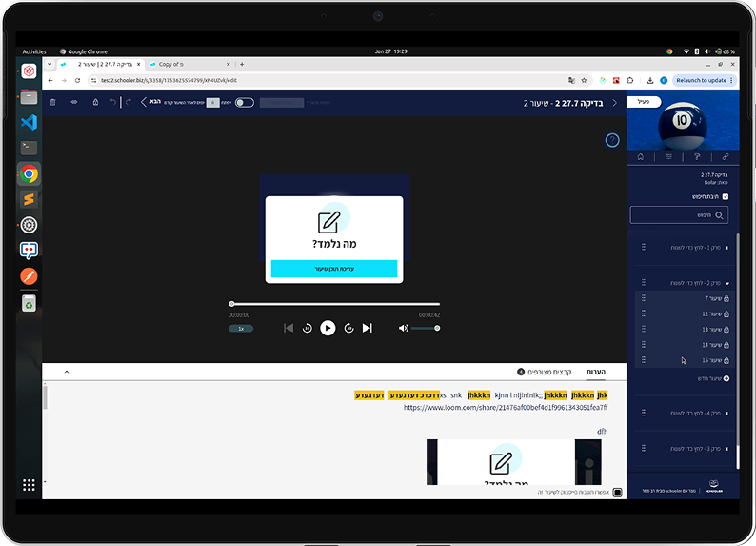Viewport: 756px width, 546px height.
Task: Open the course settings sliders icon
Action: 668,157
